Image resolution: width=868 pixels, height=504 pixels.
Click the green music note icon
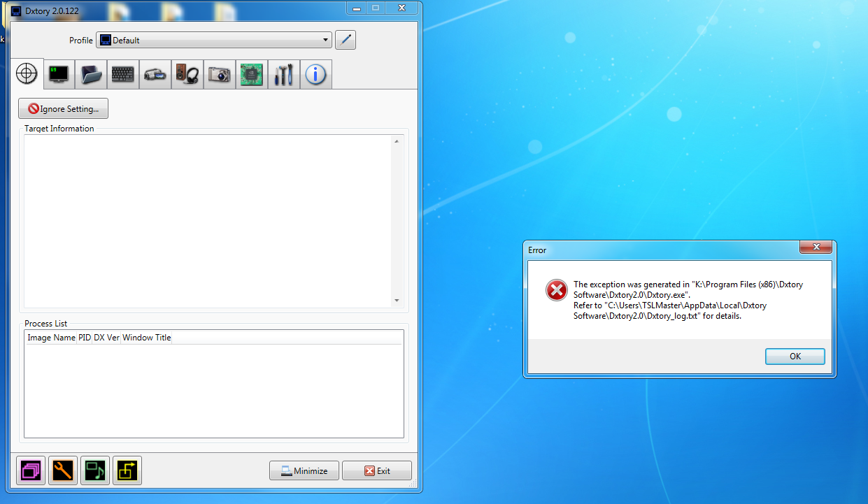(x=95, y=470)
